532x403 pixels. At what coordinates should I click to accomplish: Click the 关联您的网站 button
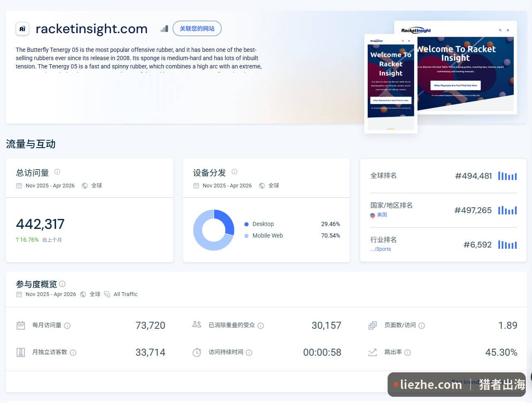(197, 29)
